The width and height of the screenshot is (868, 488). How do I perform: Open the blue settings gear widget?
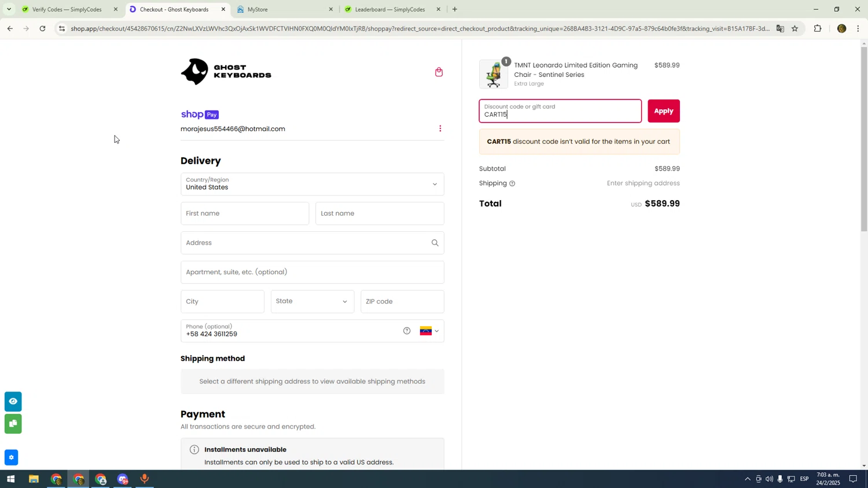coord(11,457)
